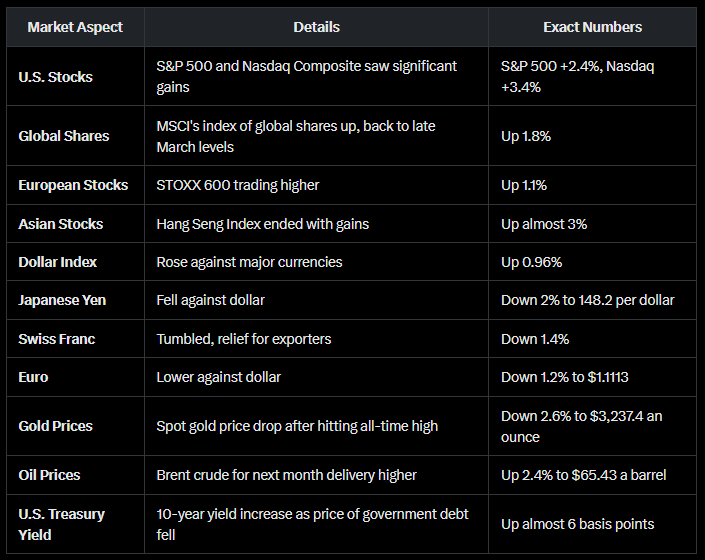Click the Japanese Yen row label

click(x=62, y=300)
